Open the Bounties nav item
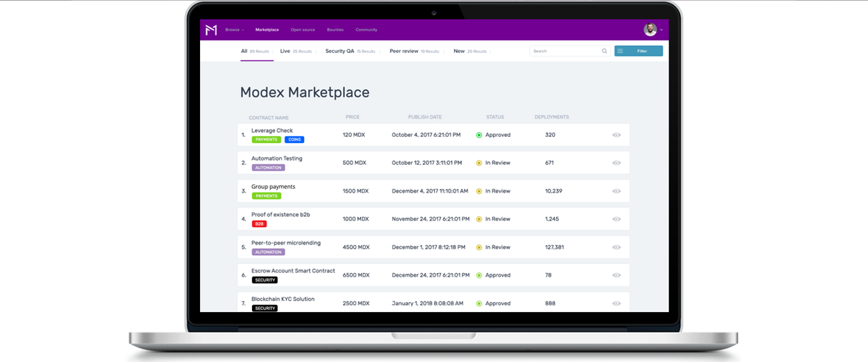 tap(335, 30)
